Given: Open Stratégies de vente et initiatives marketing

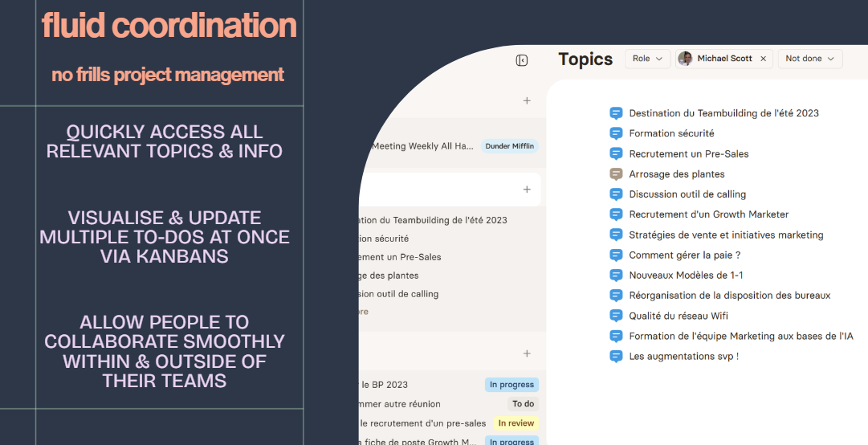Looking at the screenshot, I should pyautogui.click(x=726, y=235).
